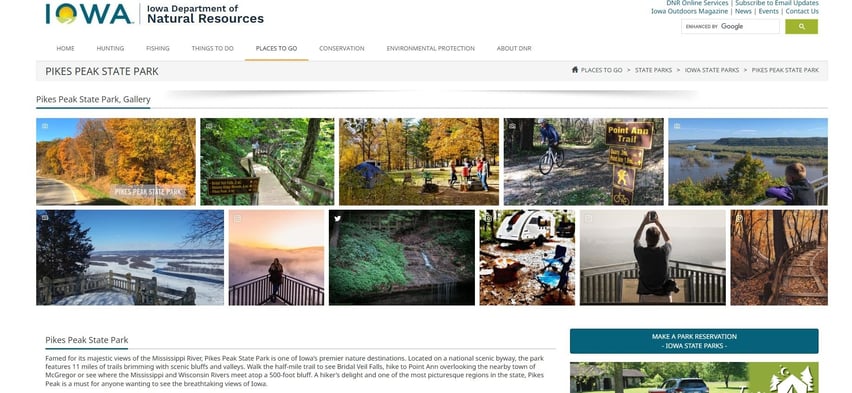Open the Things To Do menu
852x393 pixels.
click(212, 48)
